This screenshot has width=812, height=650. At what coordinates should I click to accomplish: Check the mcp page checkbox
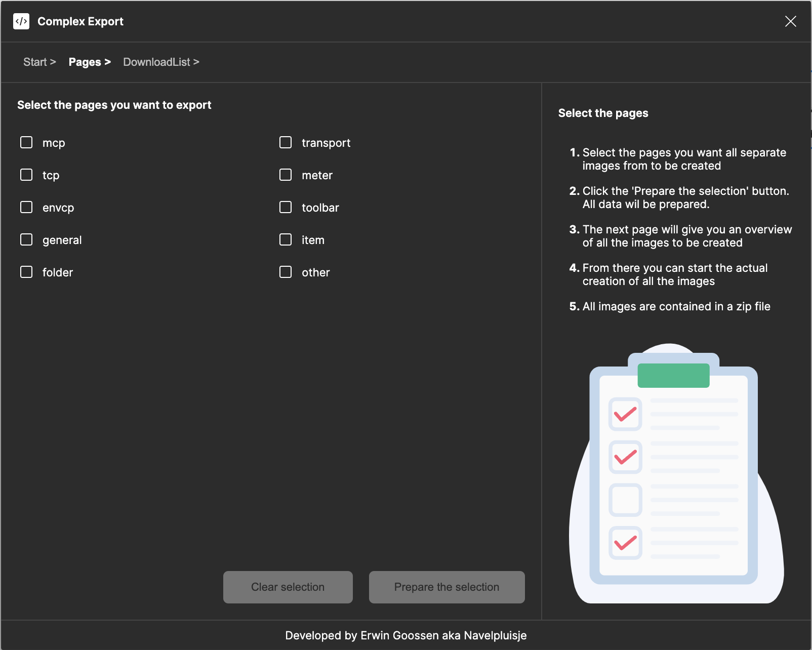26,142
